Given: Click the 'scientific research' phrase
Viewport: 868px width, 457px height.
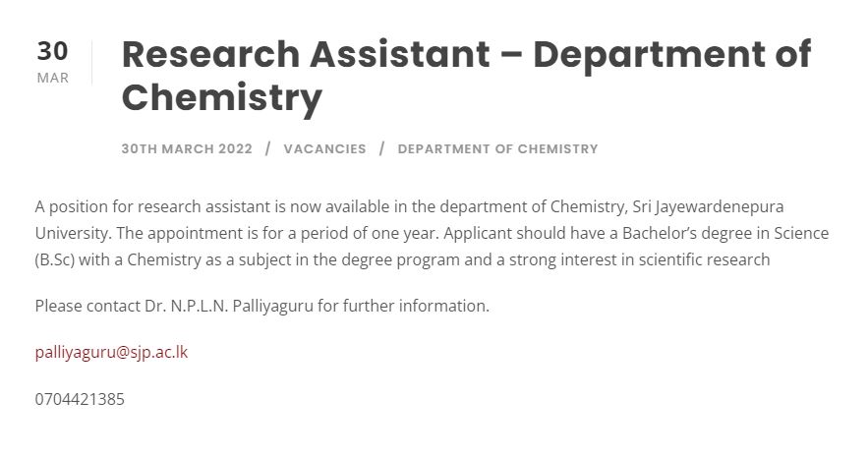Looking at the screenshot, I should 704,259.
